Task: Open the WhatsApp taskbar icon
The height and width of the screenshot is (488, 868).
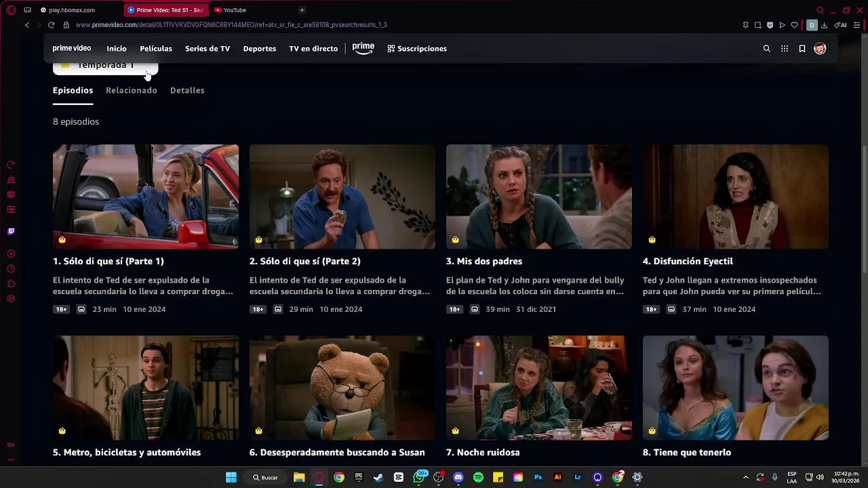Action: point(419,477)
